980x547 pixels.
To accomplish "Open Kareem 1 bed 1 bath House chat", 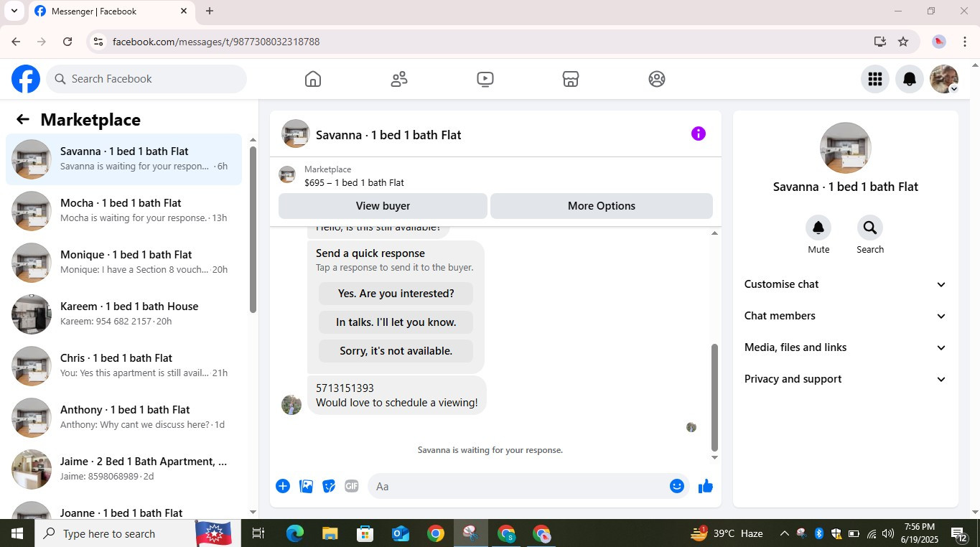I will coord(123,314).
